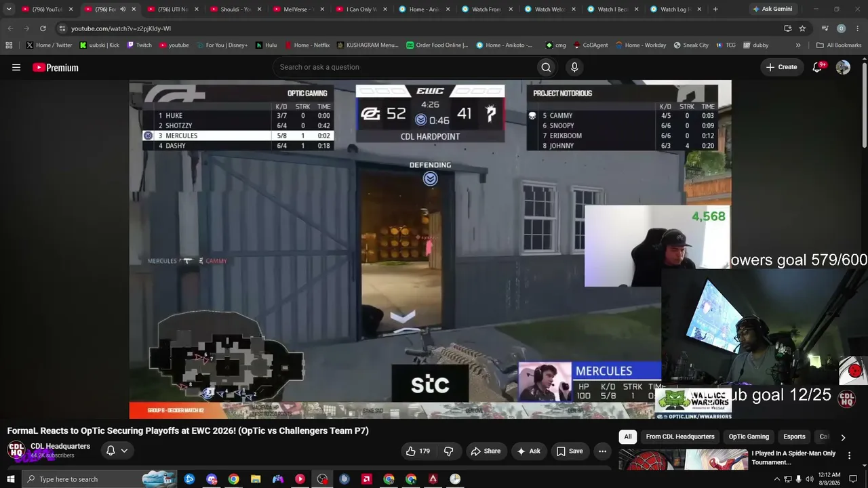Like the video with thumbs up

pyautogui.click(x=417, y=451)
